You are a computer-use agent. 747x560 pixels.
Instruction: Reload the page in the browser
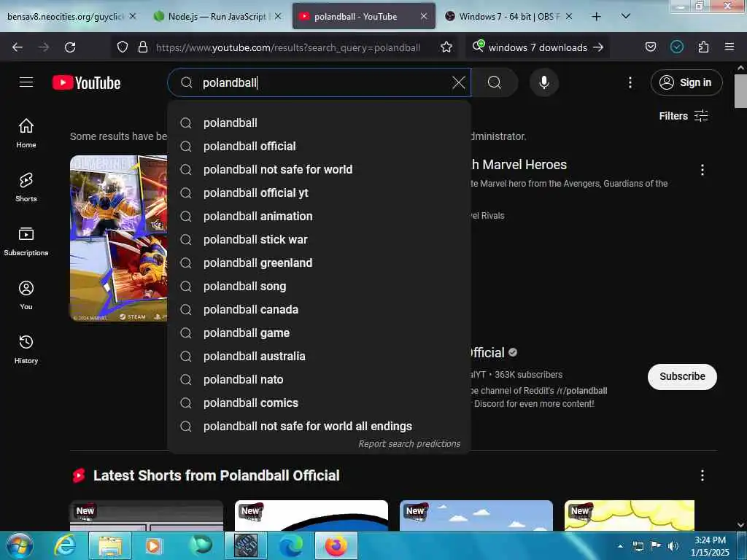[x=70, y=47]
